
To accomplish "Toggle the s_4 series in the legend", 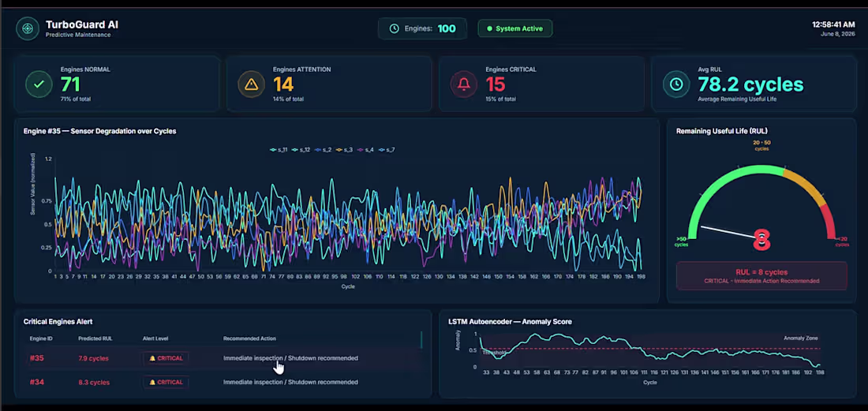I will [365, 150].
